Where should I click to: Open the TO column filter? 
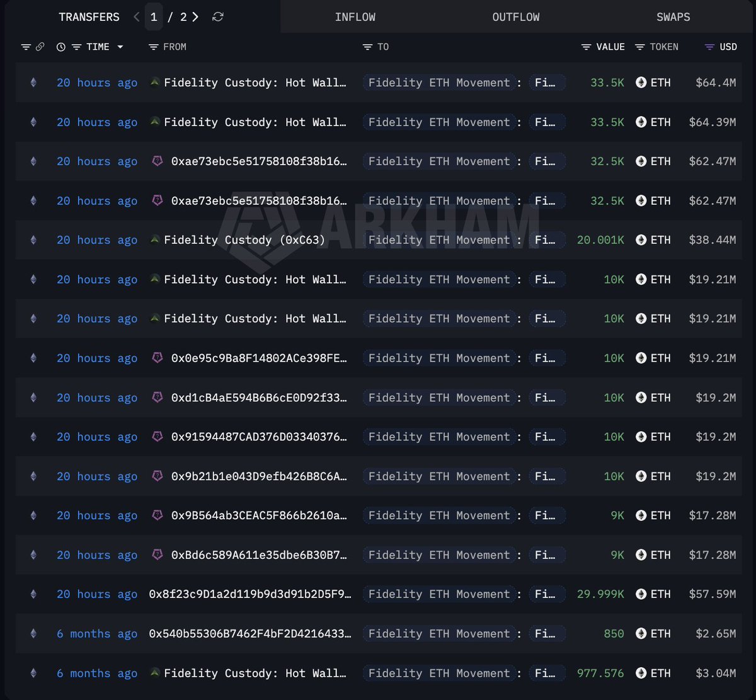[x=368, y=47]
